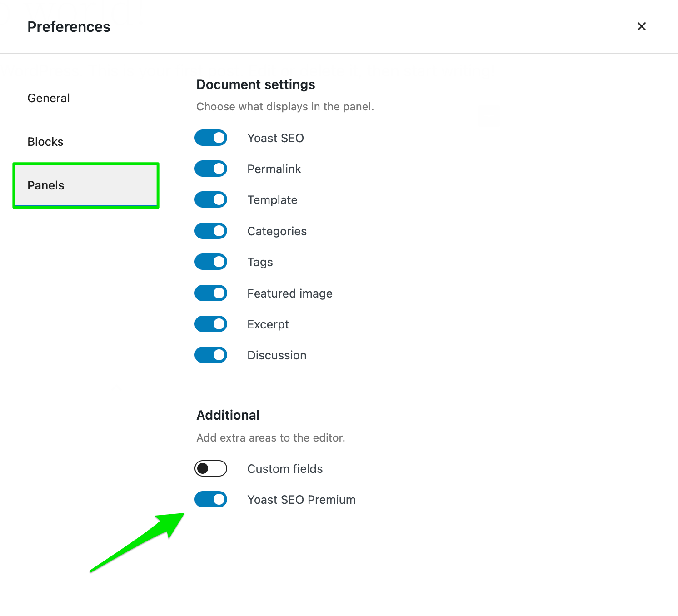Image resolution: width=678 pixels, height=616 pixels.
Task: Open the Blocks preferences tab
Action: (x=45, y=141)
